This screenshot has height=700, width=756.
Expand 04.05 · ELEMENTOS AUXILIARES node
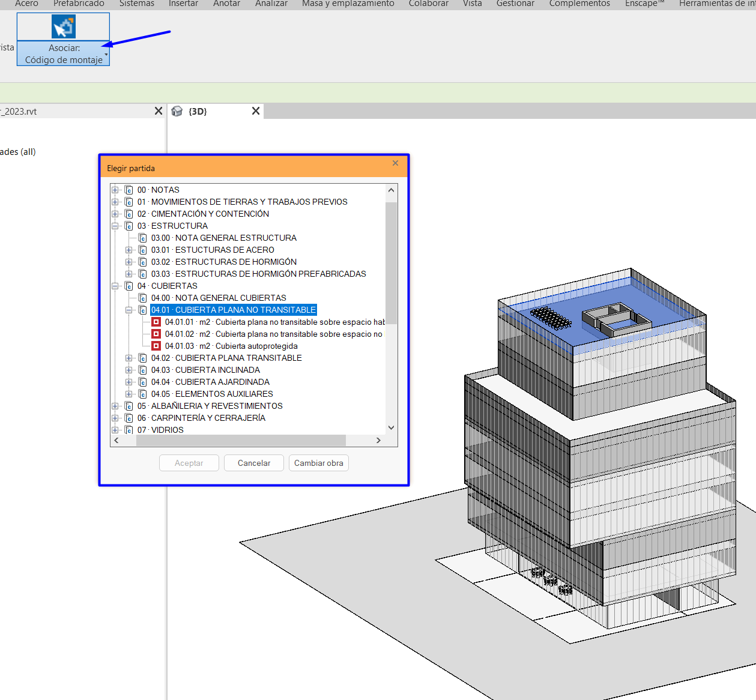(129, 394)
